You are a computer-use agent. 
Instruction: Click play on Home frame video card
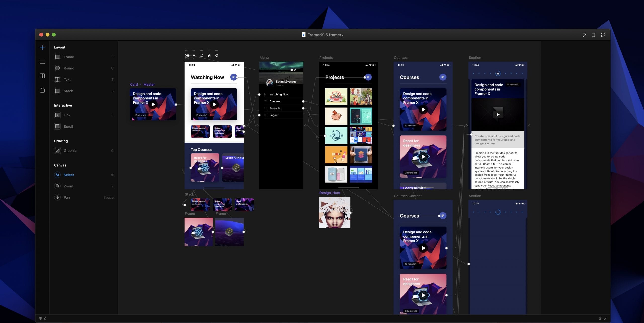click(214, 104)
